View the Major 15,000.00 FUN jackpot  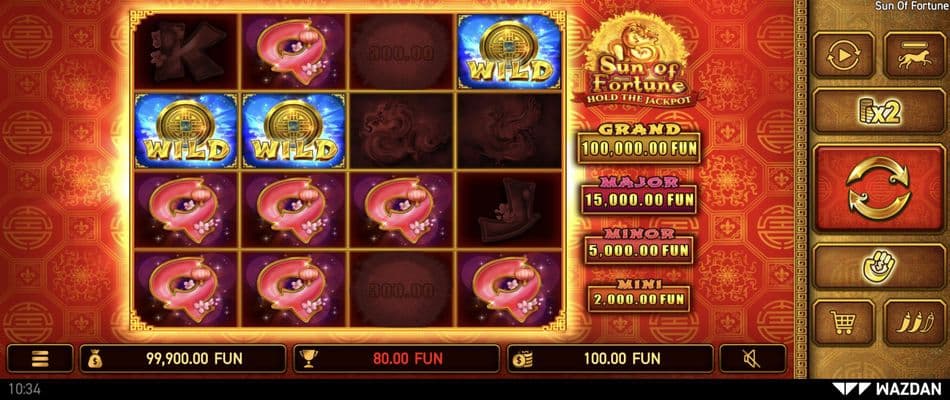[639, 195]
